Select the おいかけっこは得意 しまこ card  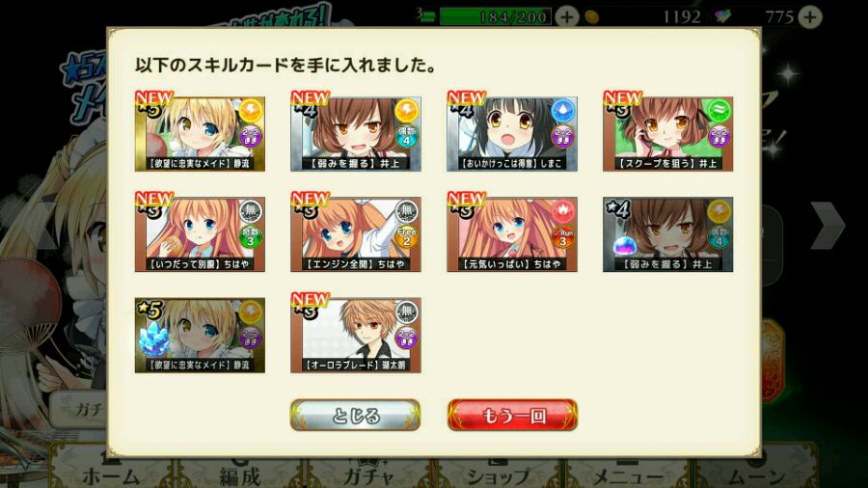click(x=512, y=133)
